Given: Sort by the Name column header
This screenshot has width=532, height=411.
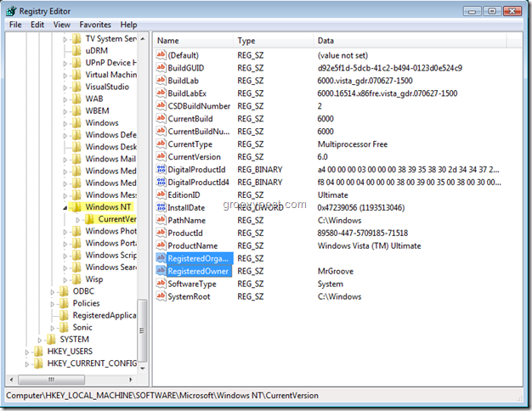Looking at the screenshot, I should pyautogui.click(x=194, y=41).
